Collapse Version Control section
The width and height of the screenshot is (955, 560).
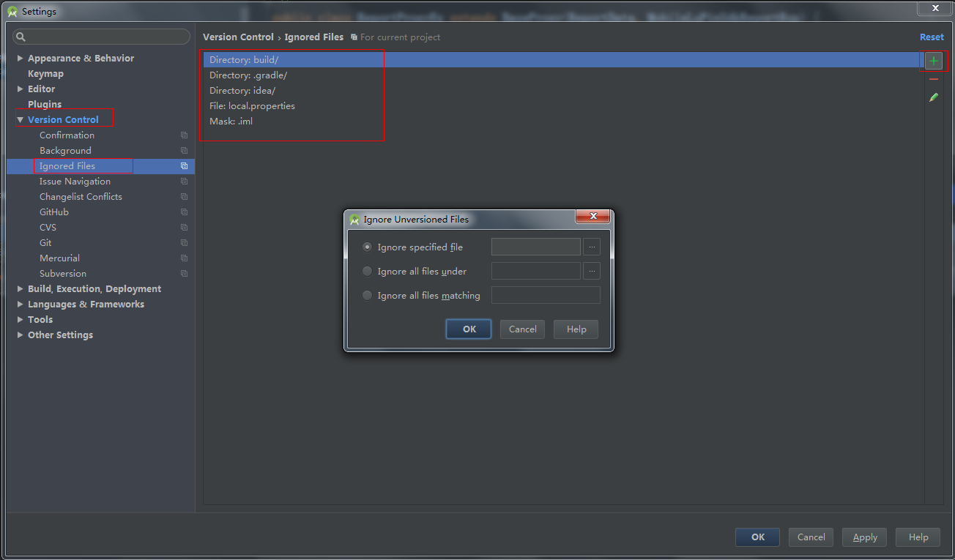[x=21, y=120]
